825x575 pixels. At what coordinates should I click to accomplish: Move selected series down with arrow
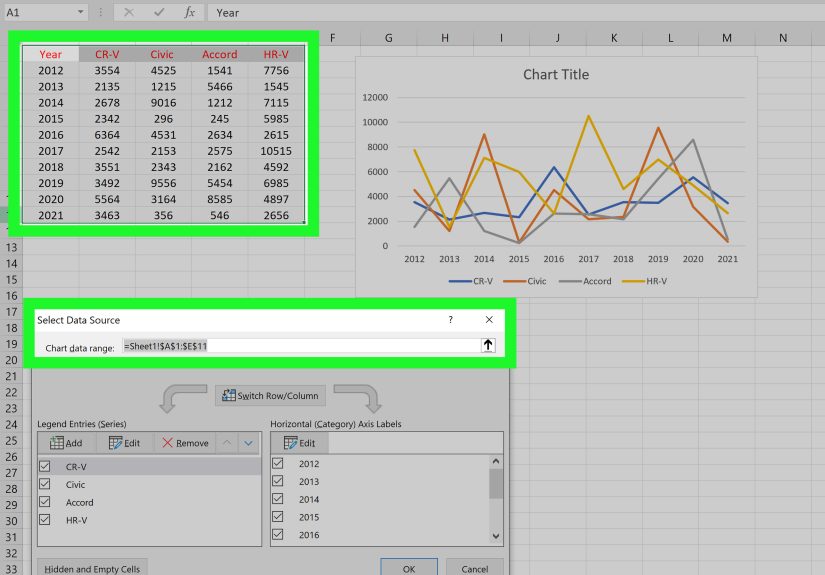(x=248, y=443)
